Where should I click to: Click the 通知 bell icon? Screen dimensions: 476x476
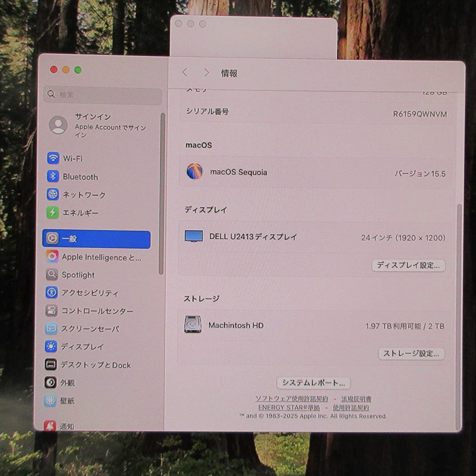pos(50,426)
